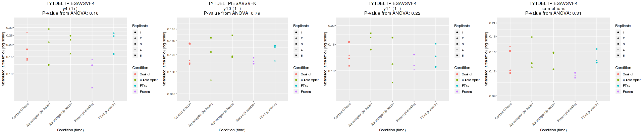Click Replicate 1 circle icon in y4 legend
This screenshot has height=134, width=644.
pos(135,32)
